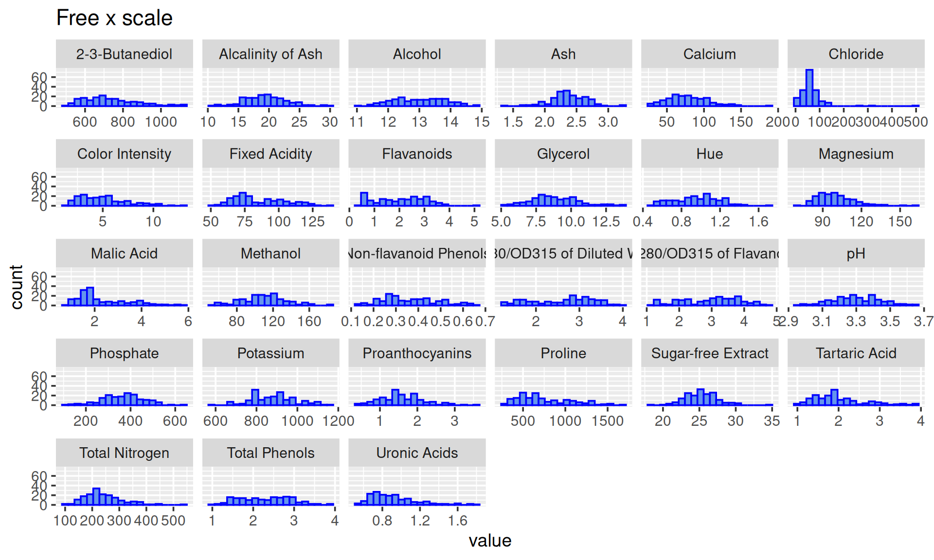934x560 pixels.
Task: Select the Sugar-free Extract facet header
Action: (710, 353)
